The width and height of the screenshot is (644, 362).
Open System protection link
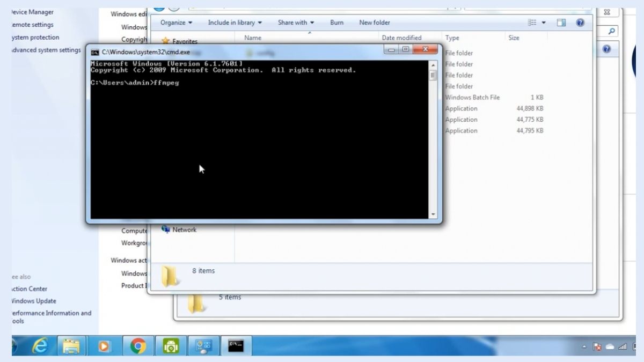tap(35, 38)
